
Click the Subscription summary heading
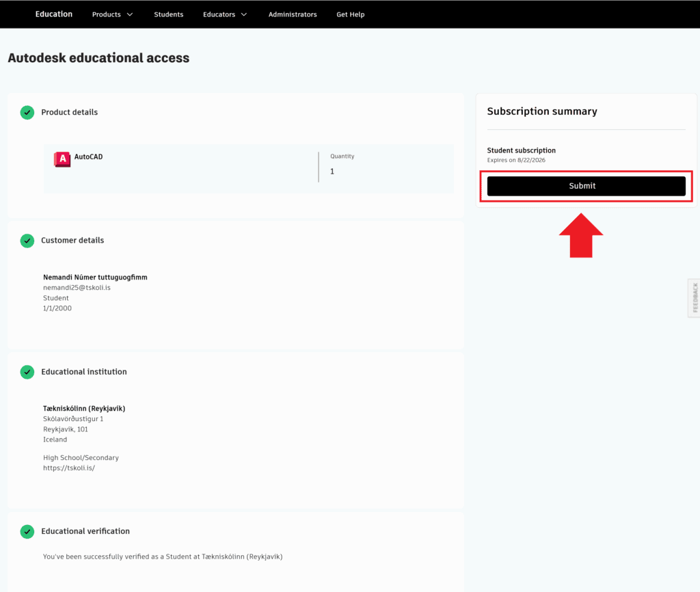coord(542,111)
